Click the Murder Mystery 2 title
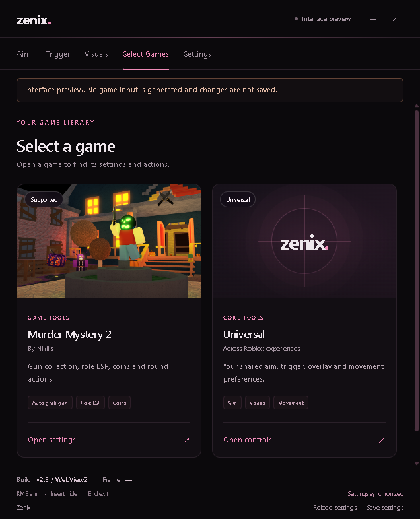420x519 pixels. pyautogui.click(x=69, y=335)
